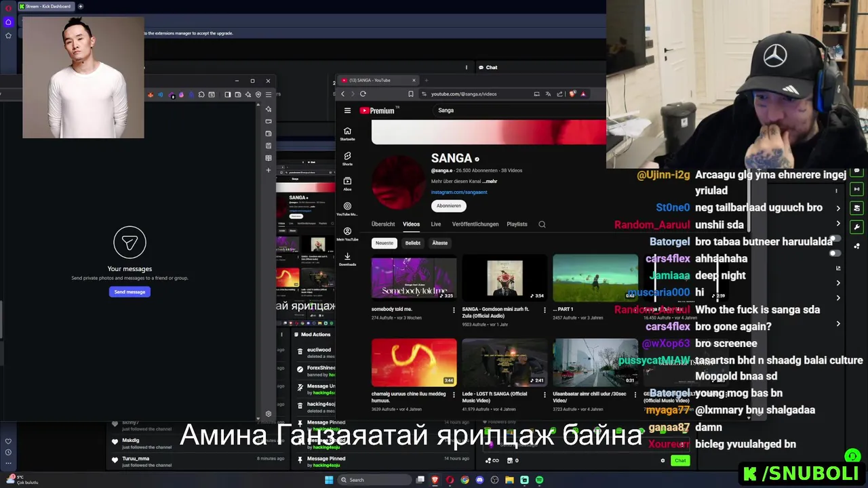Open Windows Start menu

coord(329,480)
